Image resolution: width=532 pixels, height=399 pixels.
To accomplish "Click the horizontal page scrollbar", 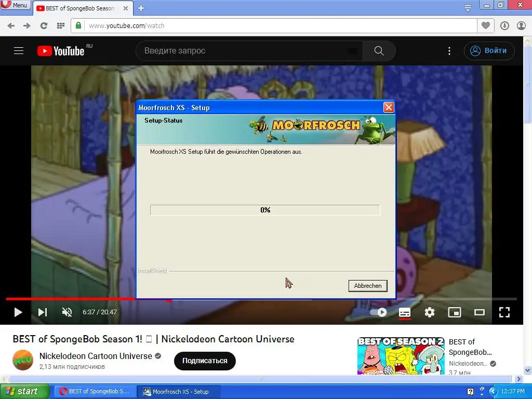I will 260,379.
